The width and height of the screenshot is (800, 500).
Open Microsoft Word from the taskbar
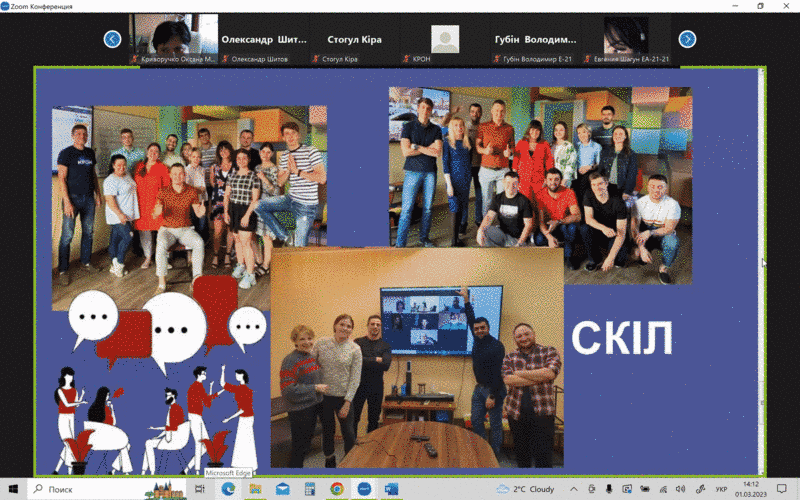pyautogui.click(x=391, y=489)
